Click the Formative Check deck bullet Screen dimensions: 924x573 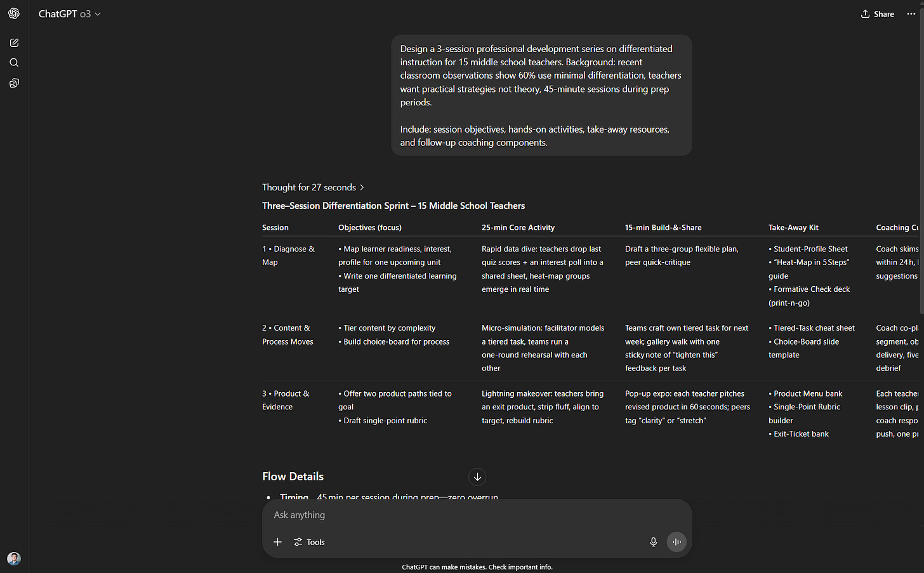809,296
